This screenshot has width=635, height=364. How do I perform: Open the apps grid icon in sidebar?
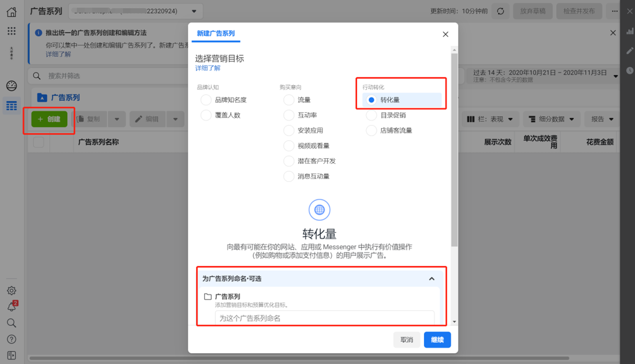click(11, 31)
